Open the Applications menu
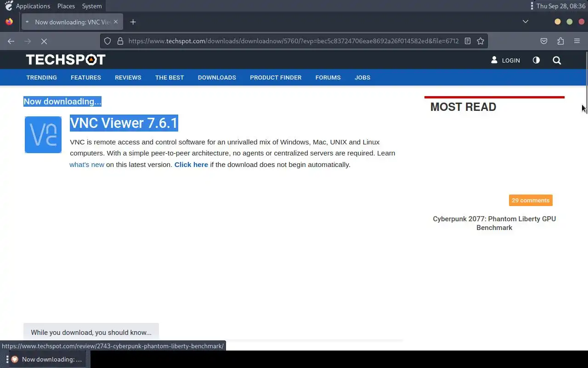Image resolution: width=588 pixels, height=368 pixels. tap(33, 6)
